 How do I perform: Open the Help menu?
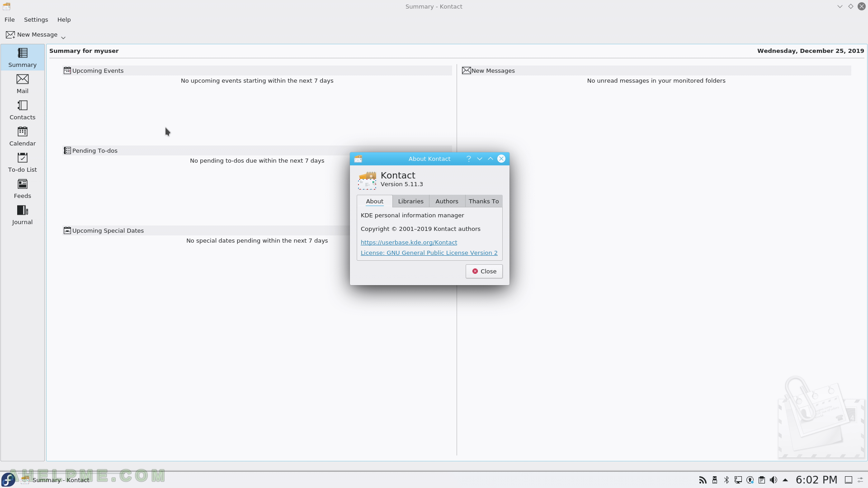[64, 20]
